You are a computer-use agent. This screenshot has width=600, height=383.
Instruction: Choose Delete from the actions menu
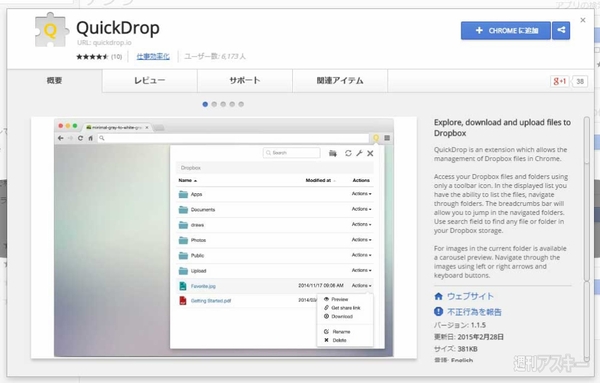(x=335, y=340)
